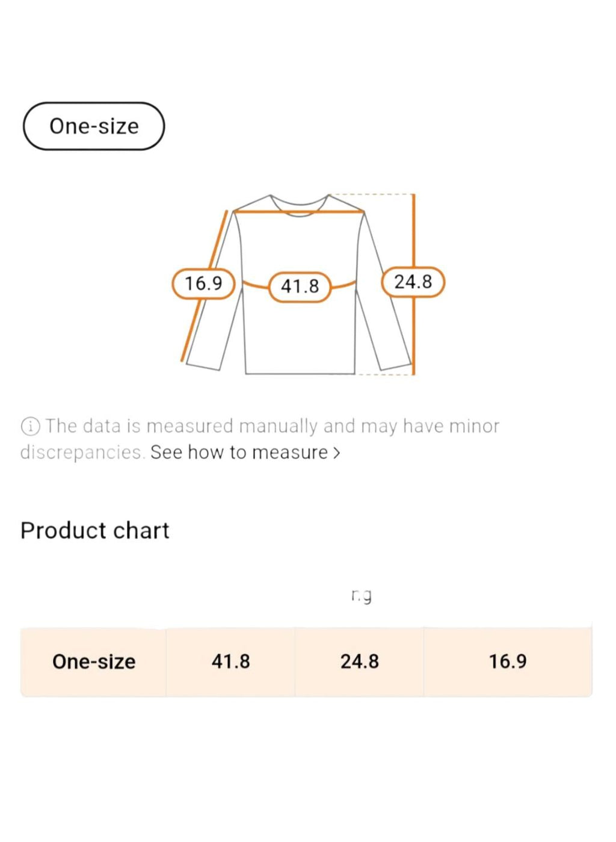
Task: Click the shirt outline diagram
Action: (300, 284)
